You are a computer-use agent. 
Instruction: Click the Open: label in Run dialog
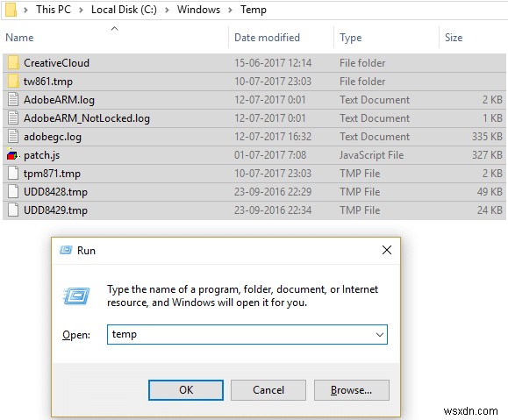[76, 335]
